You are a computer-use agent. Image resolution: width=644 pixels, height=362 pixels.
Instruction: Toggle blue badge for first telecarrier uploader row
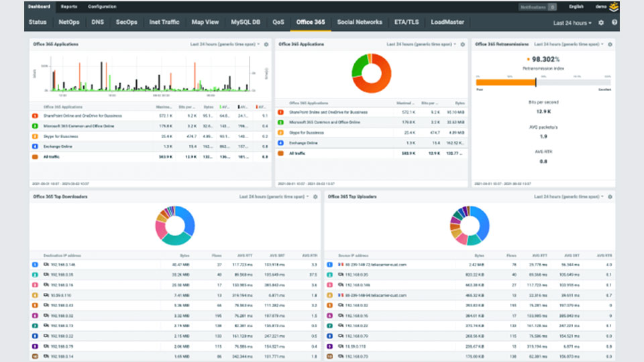pyautogui.click(x=330, y=265)
